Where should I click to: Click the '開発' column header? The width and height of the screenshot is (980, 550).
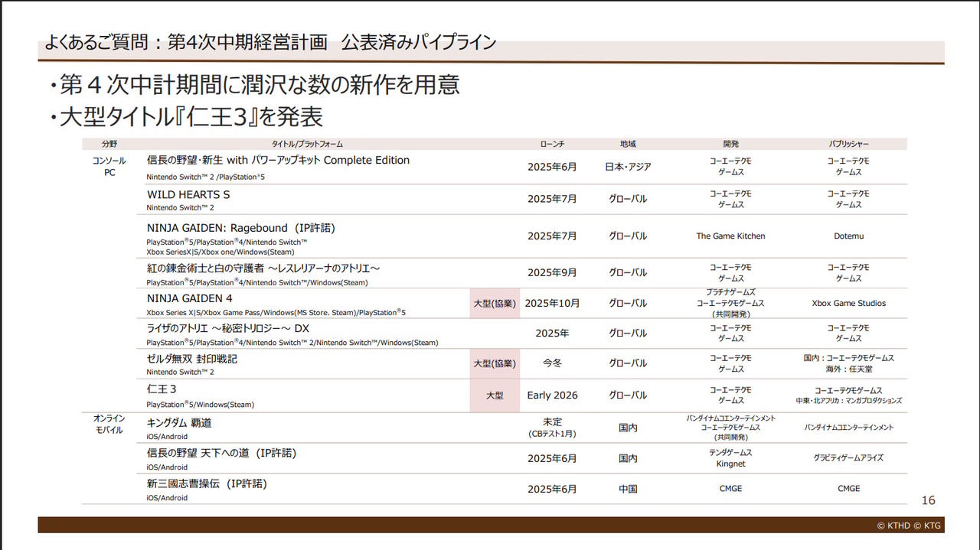point(730,144)
